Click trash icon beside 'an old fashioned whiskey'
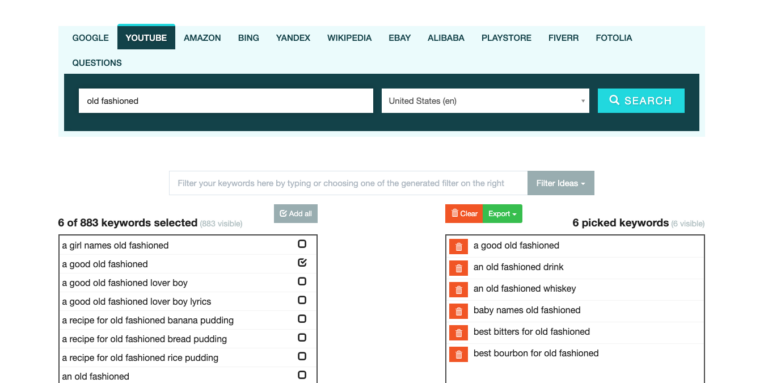 (458, 289)
